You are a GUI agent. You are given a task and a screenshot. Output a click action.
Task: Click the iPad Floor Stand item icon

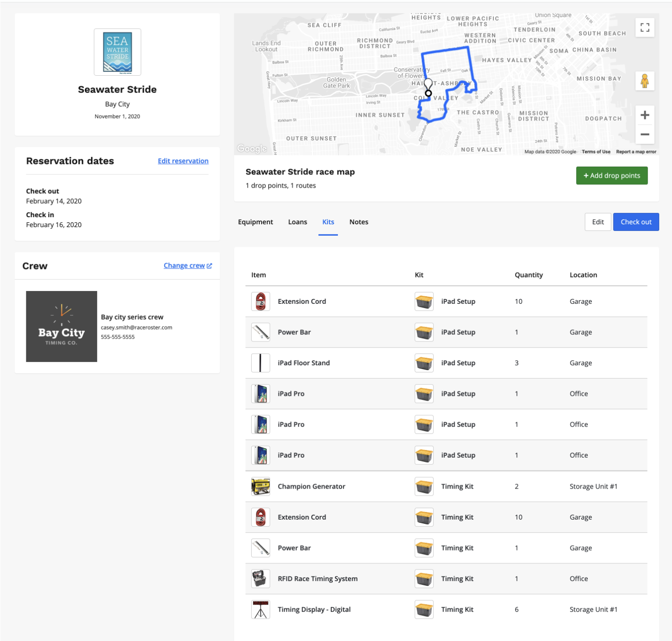261,363
